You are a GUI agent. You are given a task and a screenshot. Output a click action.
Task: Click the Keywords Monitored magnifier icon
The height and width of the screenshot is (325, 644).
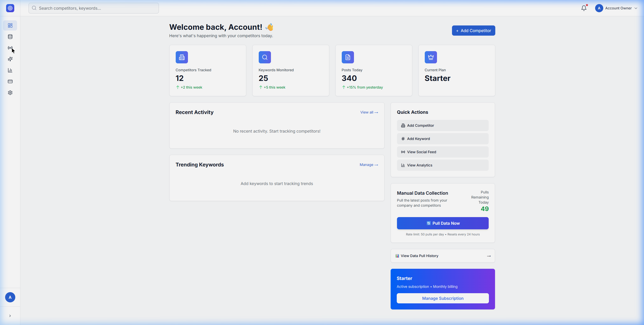pyautogui.click(x=265, y=57)
